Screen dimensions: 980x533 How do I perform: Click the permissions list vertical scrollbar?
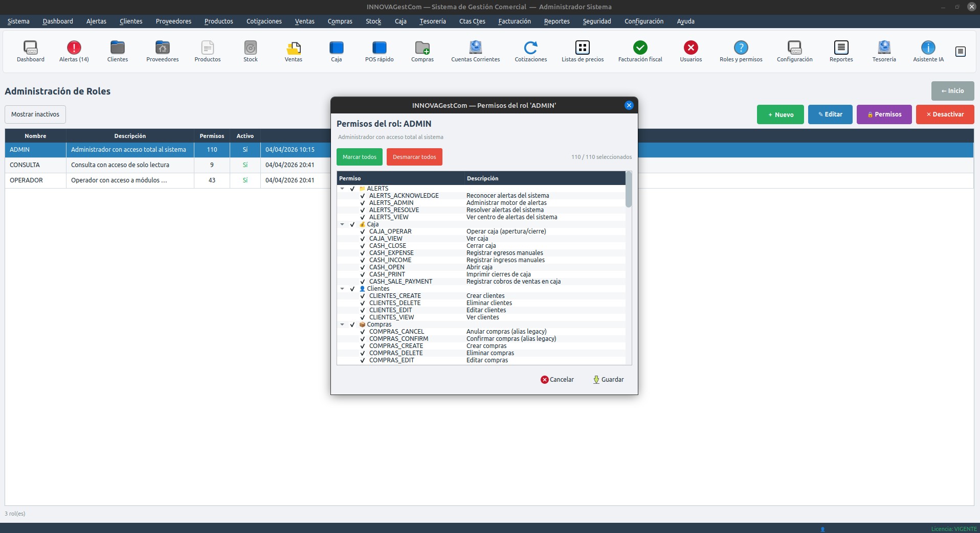(629, 190)
